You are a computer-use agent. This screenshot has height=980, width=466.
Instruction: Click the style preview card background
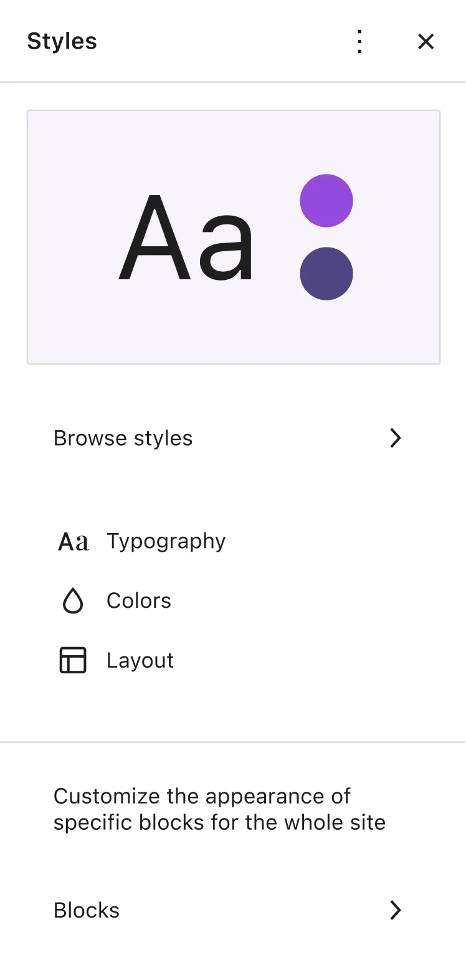[x=234, y=238]
